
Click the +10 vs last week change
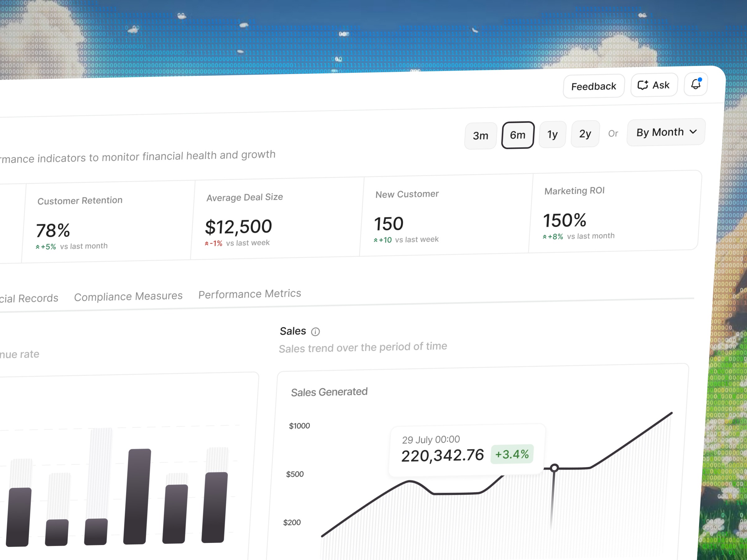pos(406,240)
